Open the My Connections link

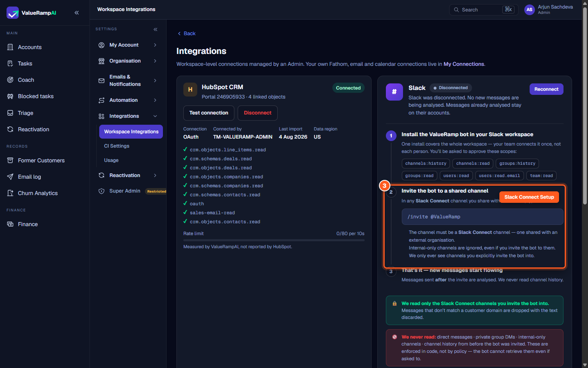click(x=464, y=64)
